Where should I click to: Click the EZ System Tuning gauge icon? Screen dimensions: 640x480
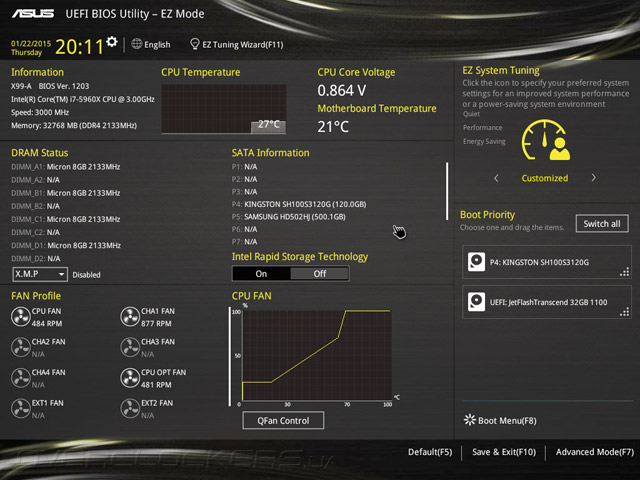pos(545,140)
